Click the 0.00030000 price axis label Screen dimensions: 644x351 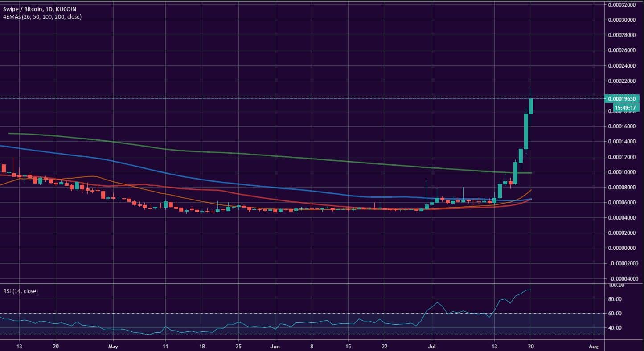(622, 20)
